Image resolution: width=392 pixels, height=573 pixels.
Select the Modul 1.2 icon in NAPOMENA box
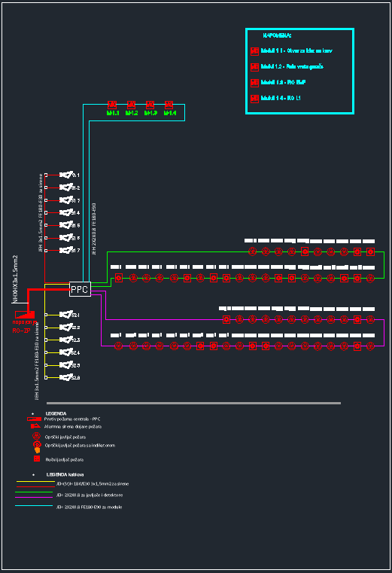point(254,67)
